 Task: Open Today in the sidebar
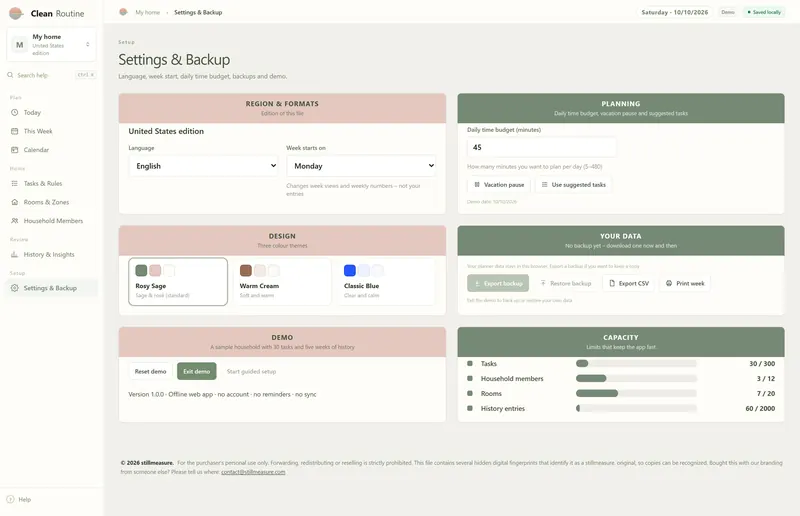[51, 112]
